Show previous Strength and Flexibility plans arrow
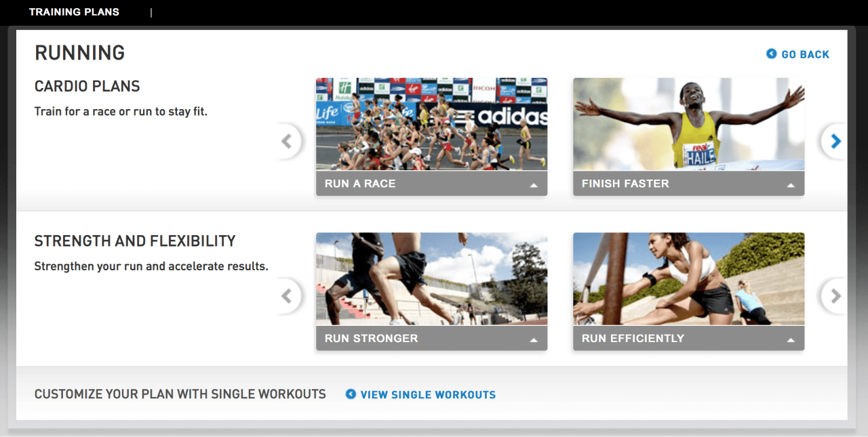 288,296
